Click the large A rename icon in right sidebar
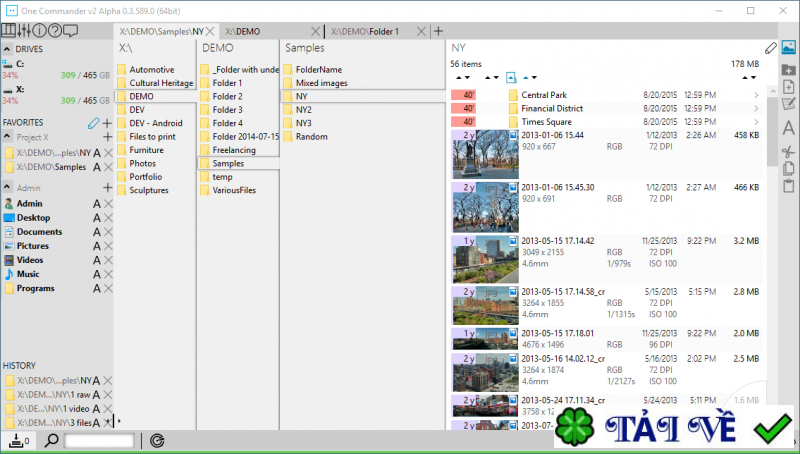Viewport: 800px width, 454px height. (788, 128)
